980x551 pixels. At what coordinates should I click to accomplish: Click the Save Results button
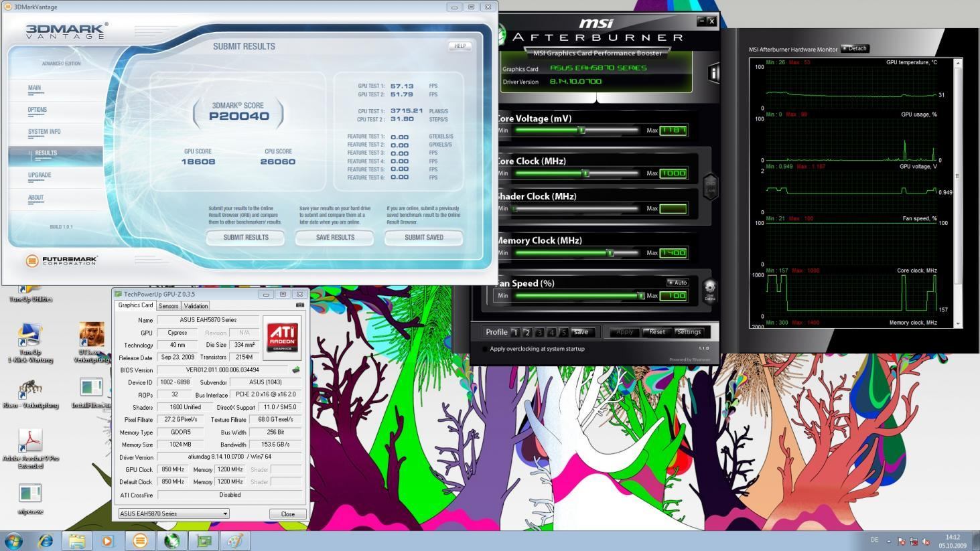[x=335, y=238]
